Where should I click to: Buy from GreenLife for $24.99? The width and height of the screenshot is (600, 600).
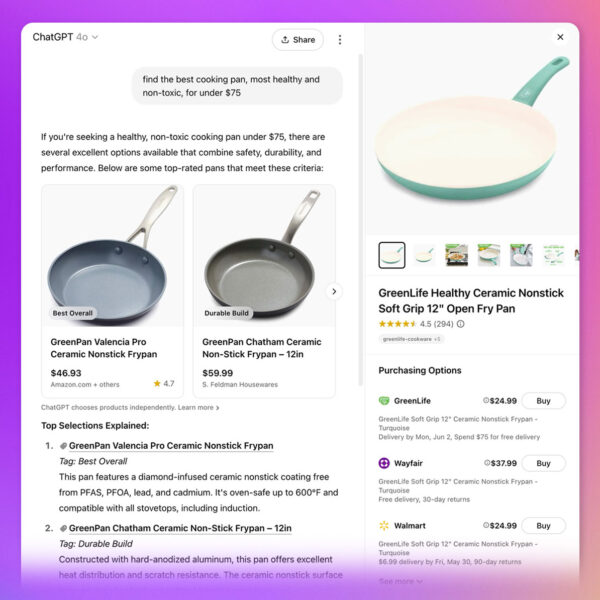tap(543, 401)
